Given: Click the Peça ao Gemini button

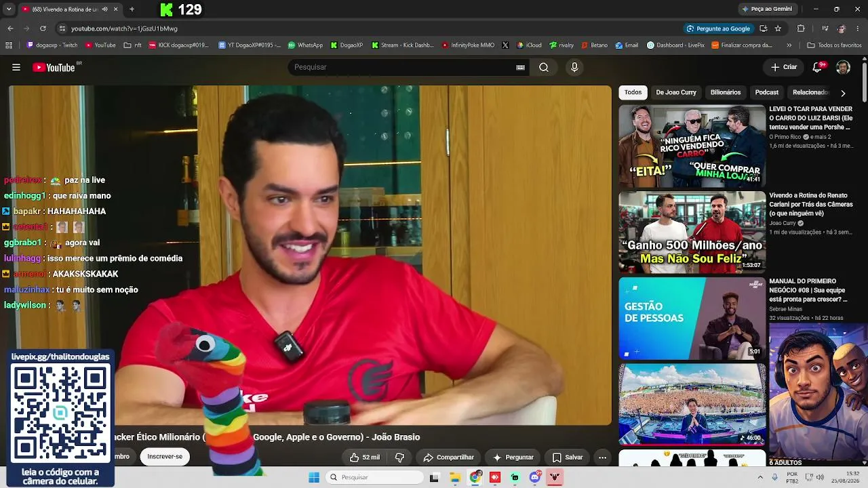Looking at the screenshot, I should (x=767, y=9).
